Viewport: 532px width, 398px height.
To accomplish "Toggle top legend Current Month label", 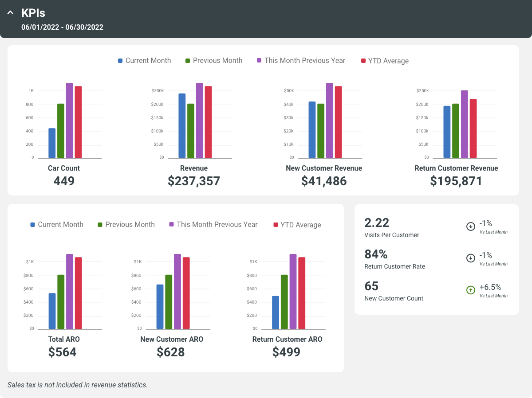I will pyautogui.click(x=148, y=60).
